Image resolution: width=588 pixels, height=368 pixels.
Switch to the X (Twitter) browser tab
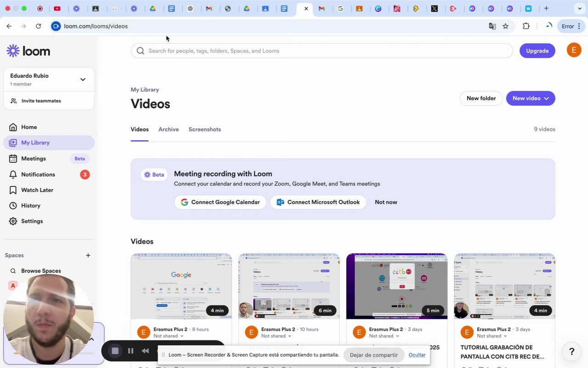(x=435, y=8)
